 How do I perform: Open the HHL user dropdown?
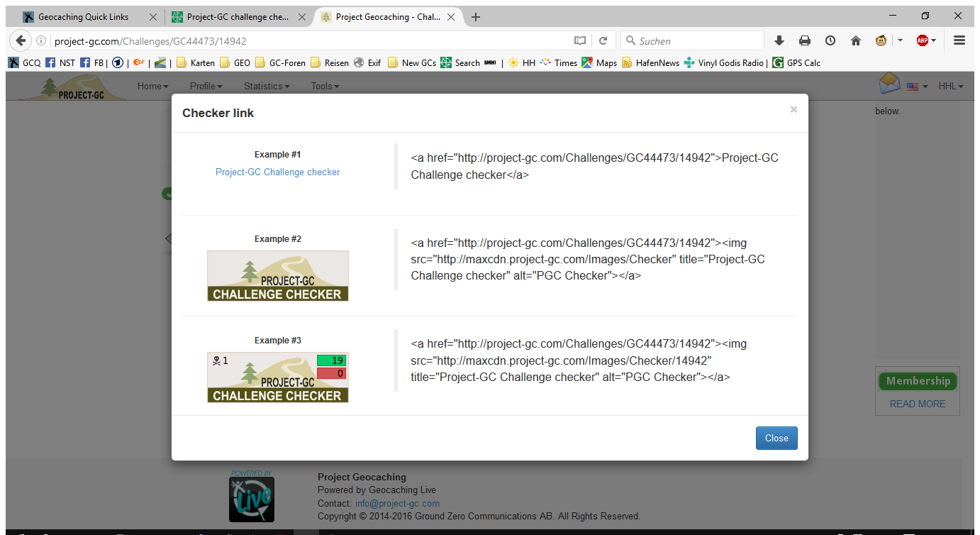(951, 86)
